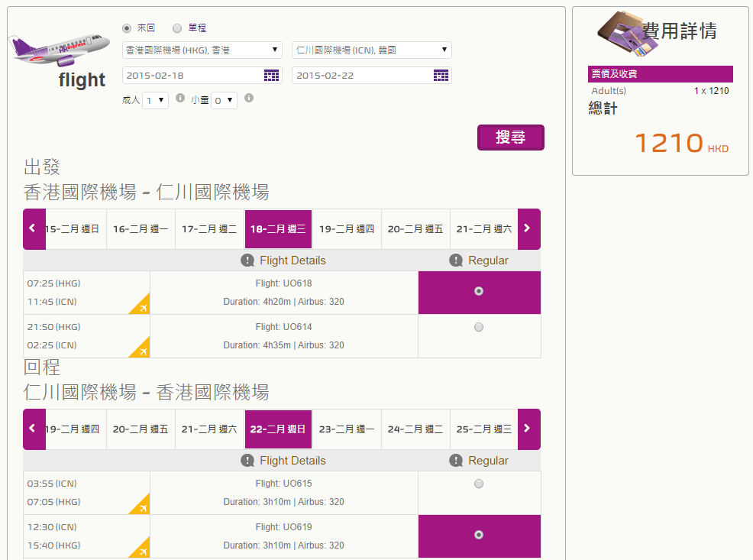Open the departure date calendar icon
The height and width of the screenshot is (560, 753).
tap(272, 75)
